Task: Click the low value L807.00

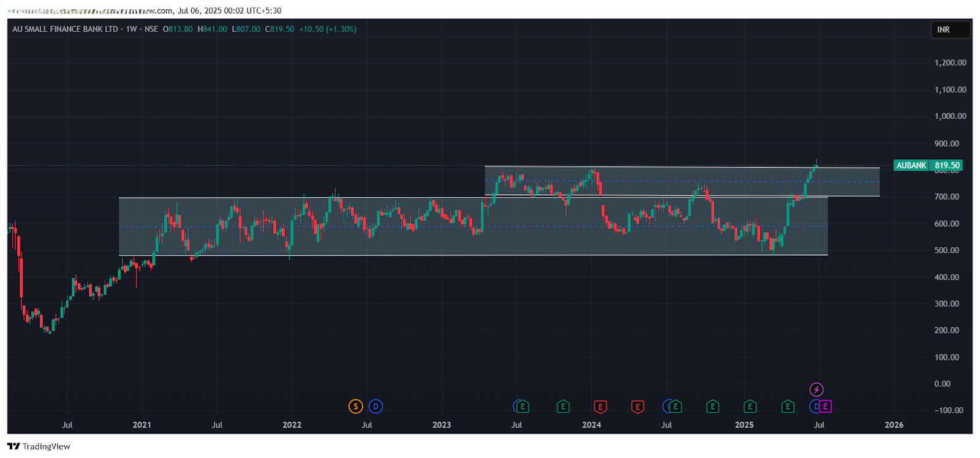Action: click(246, 29)
